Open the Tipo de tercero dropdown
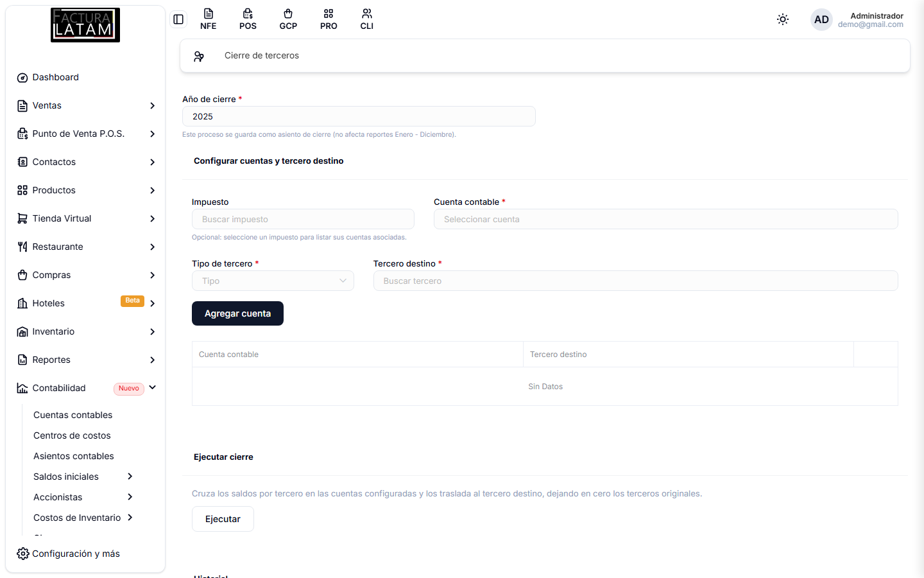The image size is (924, 578). pos(273,281)
